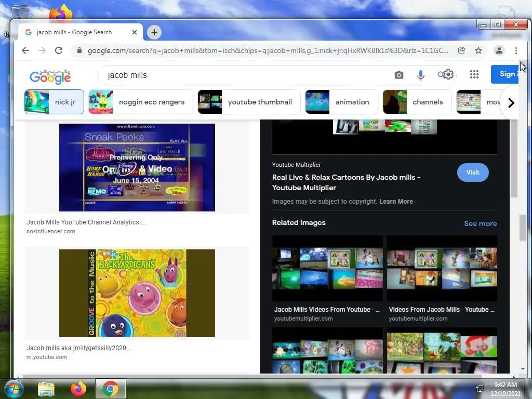532x399 pixels.
Task: Open the Recycle Bin on the desktop
Action: (20, 12)
